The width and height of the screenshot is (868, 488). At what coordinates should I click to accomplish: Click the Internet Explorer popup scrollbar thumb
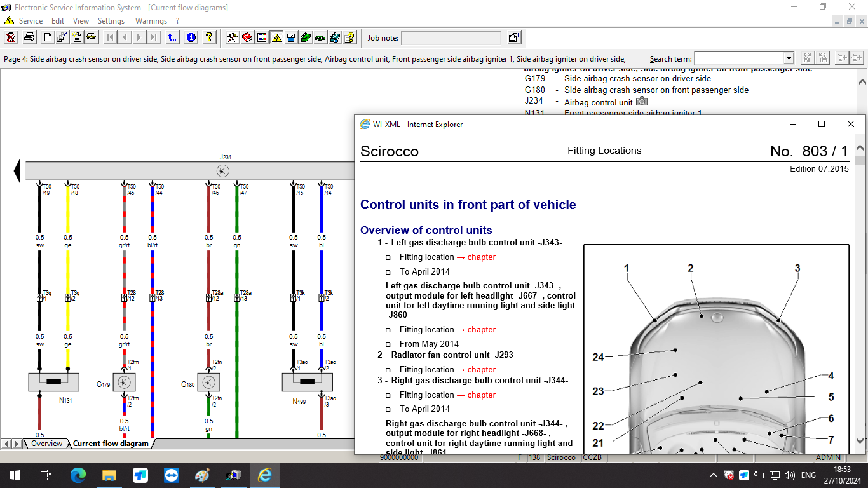pyautogui.click(x=860, y=160)
